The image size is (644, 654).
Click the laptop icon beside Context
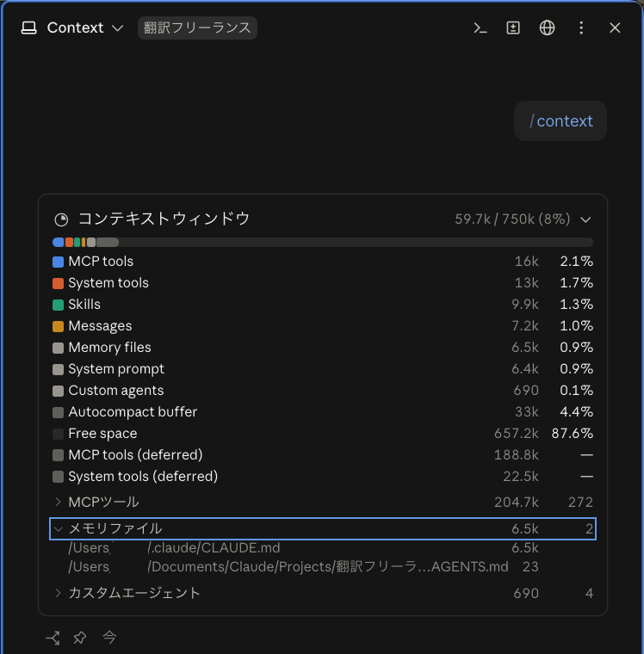[28, 28]
